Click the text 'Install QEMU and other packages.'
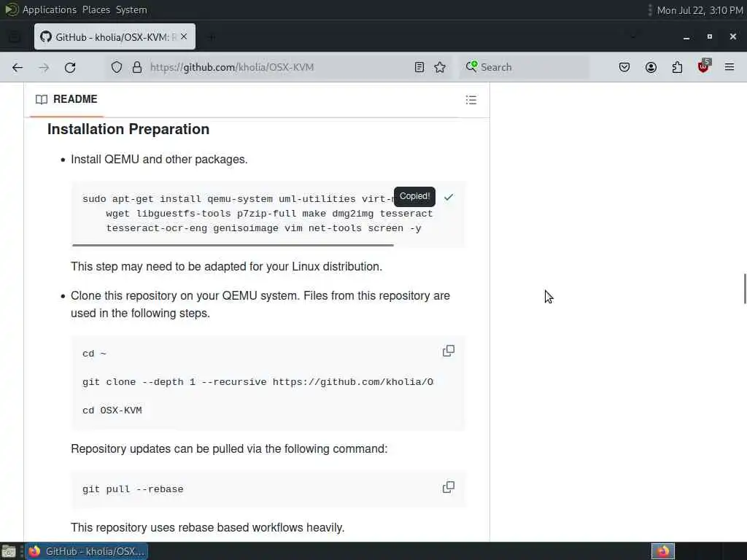Screen dimensions: 747x560 [x=159, y=159]
